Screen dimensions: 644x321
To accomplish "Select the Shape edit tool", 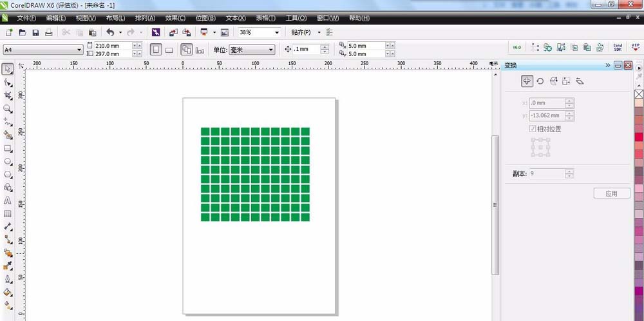I will [7, 83].
